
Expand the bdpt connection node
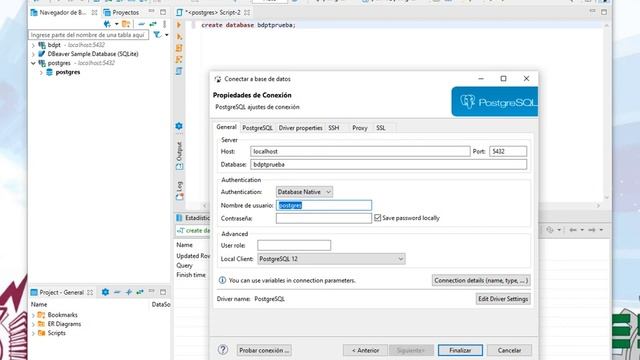tap(33, 45)
